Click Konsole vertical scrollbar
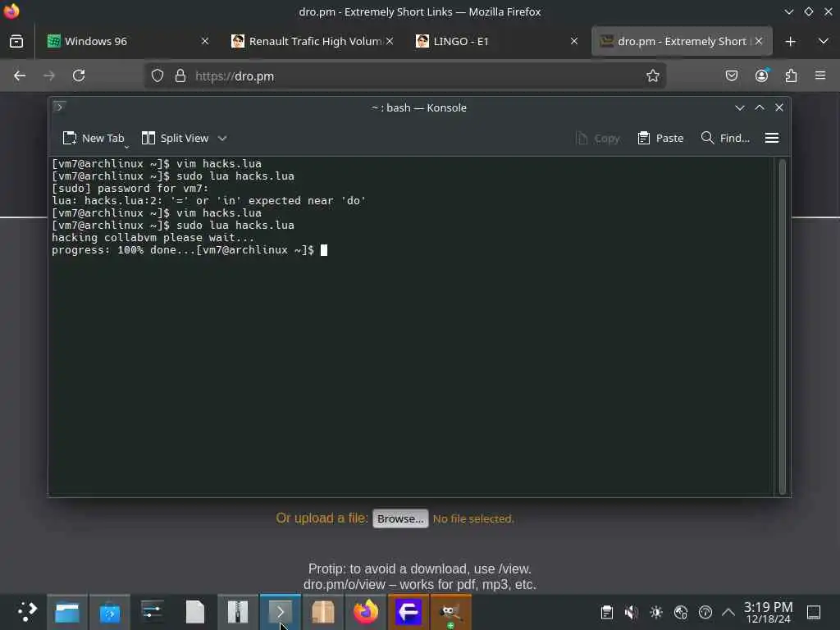 pos(782,326)
